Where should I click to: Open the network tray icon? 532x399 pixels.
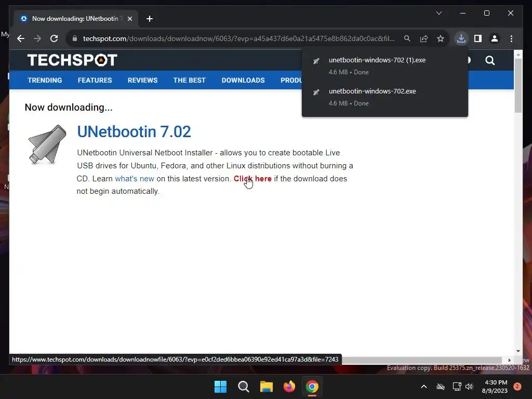point(457,387)
